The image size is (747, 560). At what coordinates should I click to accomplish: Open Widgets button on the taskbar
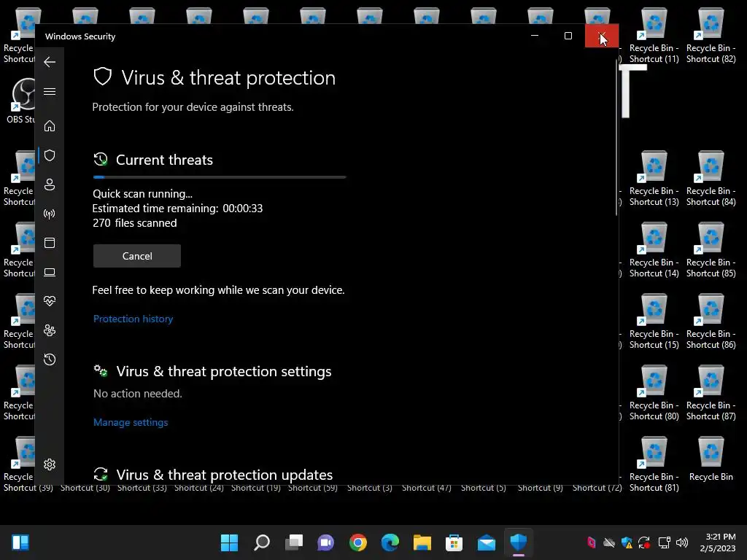coord(20,542)
